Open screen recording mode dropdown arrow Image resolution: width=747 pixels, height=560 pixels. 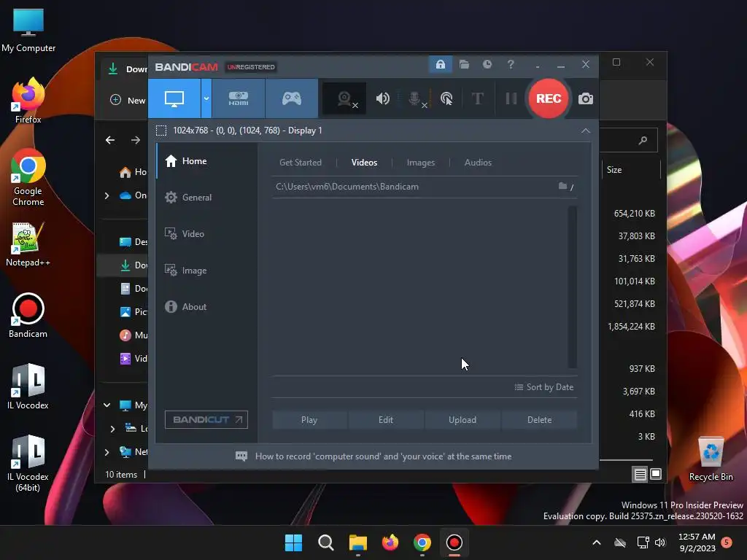coord(206,98)
